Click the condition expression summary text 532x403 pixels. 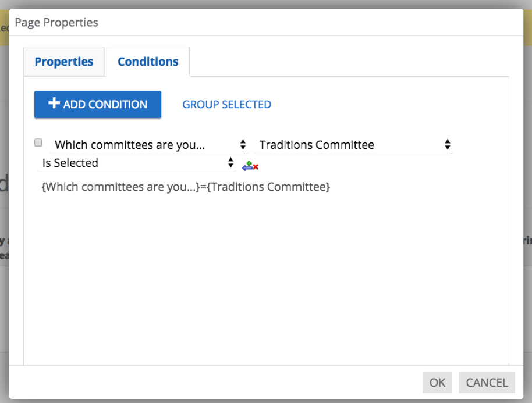tap(186, 187)
